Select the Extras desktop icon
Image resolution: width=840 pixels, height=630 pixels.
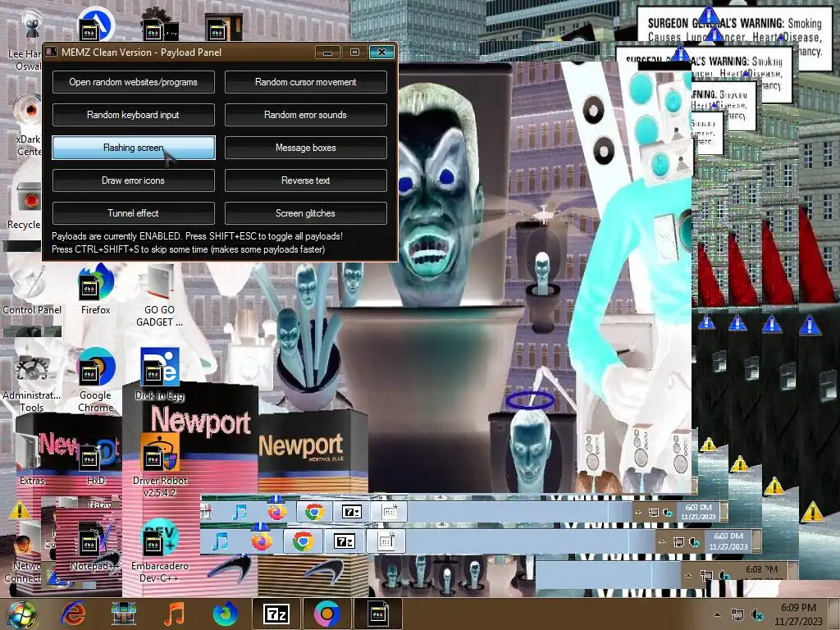pyautogui.click(x=32, y=459)
